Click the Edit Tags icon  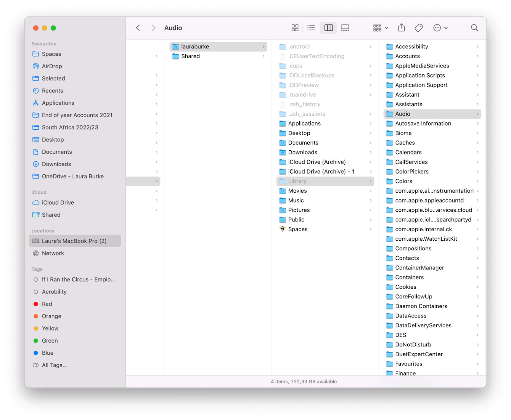pyautogui.click(x=418, y=28)
